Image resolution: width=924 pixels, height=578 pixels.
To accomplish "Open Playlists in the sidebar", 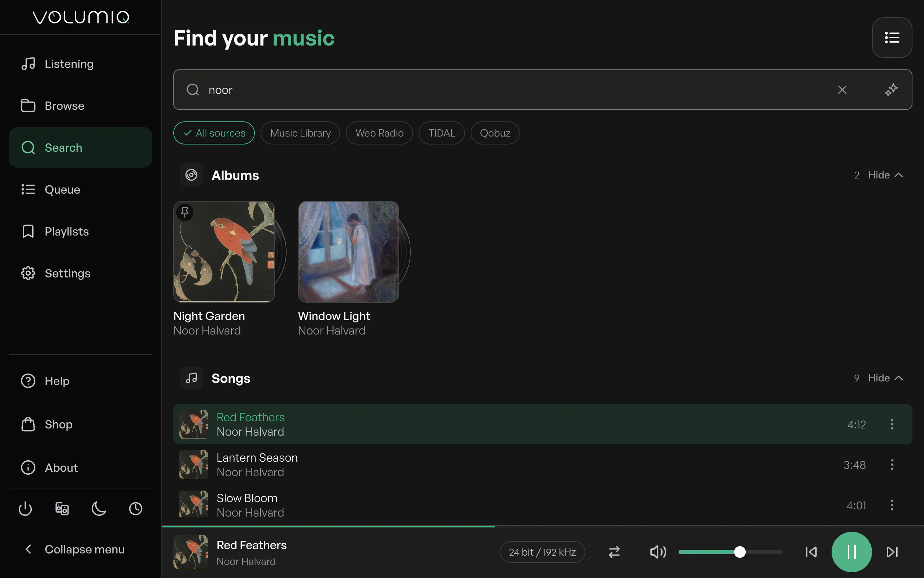I will click(80, 231).
